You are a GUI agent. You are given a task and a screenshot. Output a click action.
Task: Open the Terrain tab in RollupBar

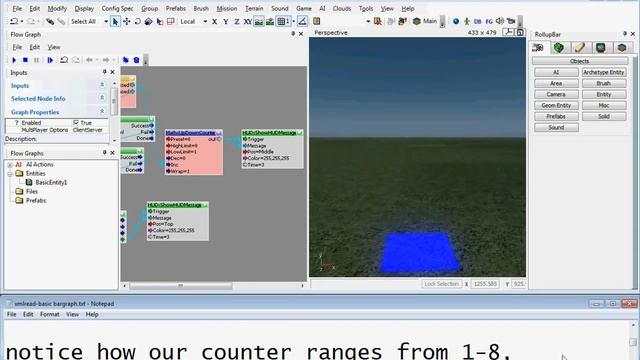(559, 48)
